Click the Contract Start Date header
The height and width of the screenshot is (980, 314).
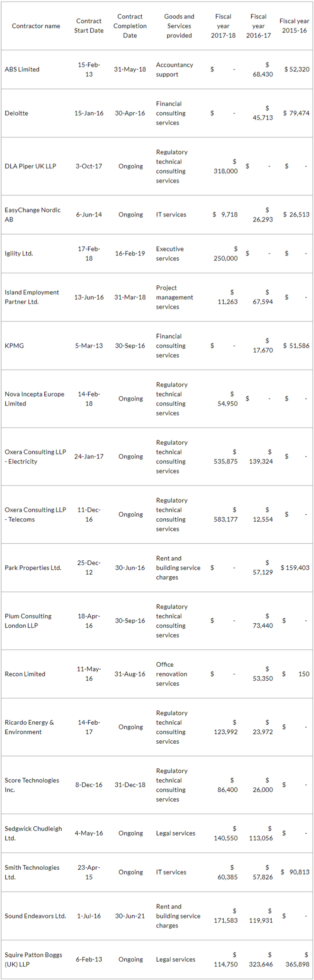(89, 26)
